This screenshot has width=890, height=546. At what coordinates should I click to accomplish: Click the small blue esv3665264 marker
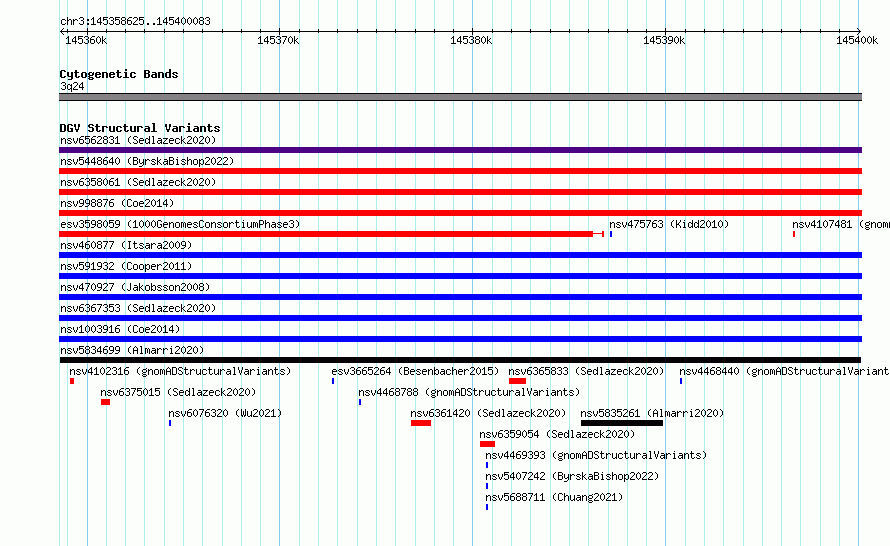(333, 381)
